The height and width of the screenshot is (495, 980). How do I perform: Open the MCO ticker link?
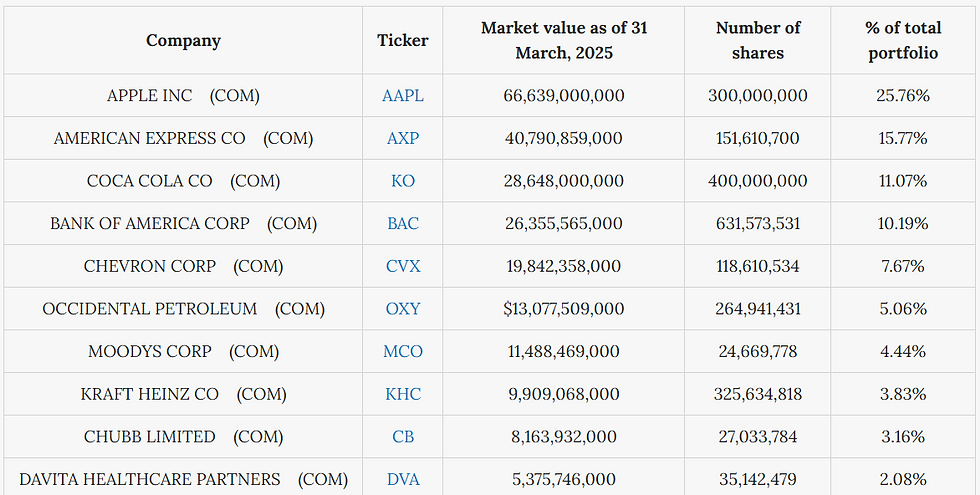(x=403, y=352)
